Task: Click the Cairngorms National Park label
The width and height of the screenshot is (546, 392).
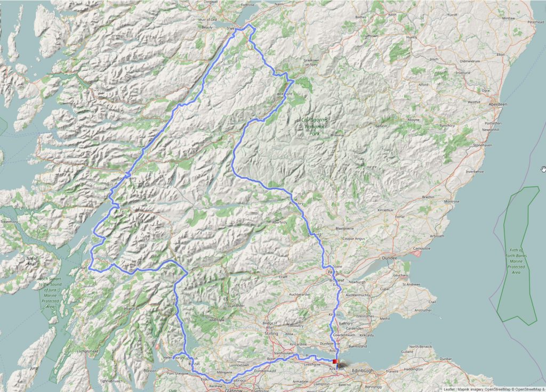Action: click(x=315, y=126)
